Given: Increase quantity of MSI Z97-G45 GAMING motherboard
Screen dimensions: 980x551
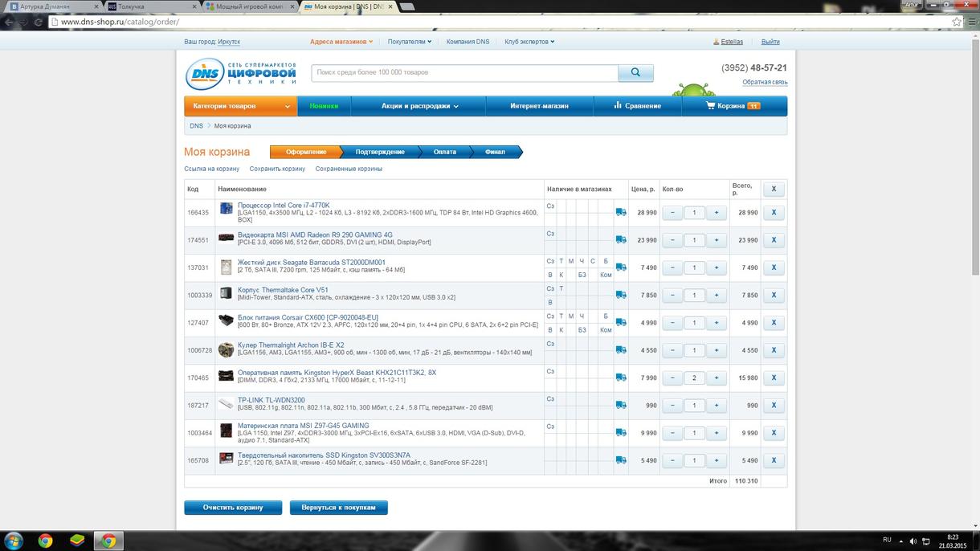Looking at the screenshot, I should pyautogui.click(x=717, y=433).
